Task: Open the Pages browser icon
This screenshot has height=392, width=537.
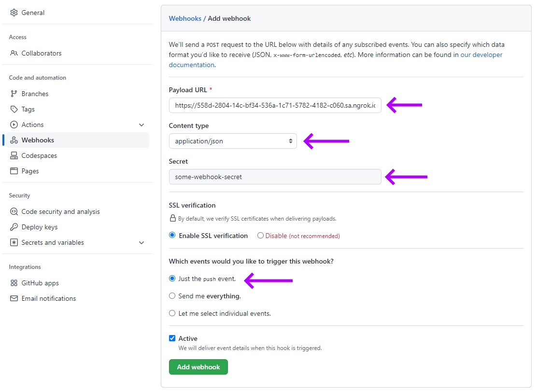Action: (14, 171)
